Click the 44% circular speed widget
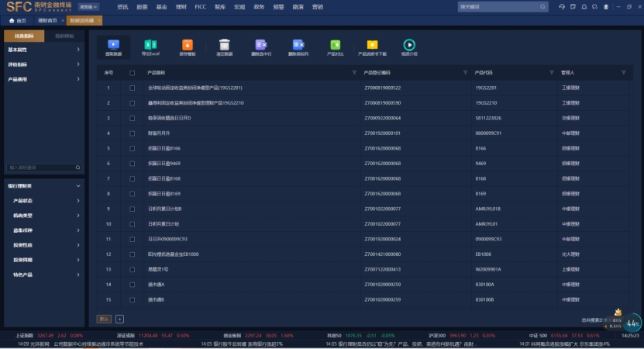The height and width of the screenshot is (349, 644). coord(632,323)
